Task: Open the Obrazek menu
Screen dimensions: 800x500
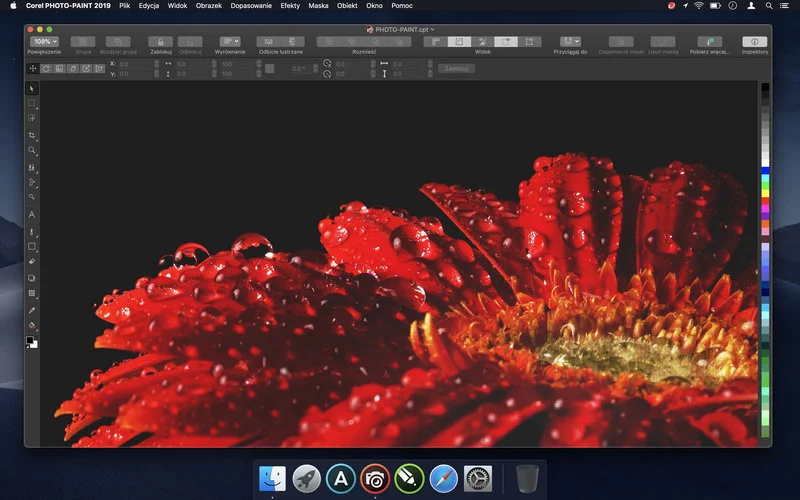Action: (x=209, y=6)
